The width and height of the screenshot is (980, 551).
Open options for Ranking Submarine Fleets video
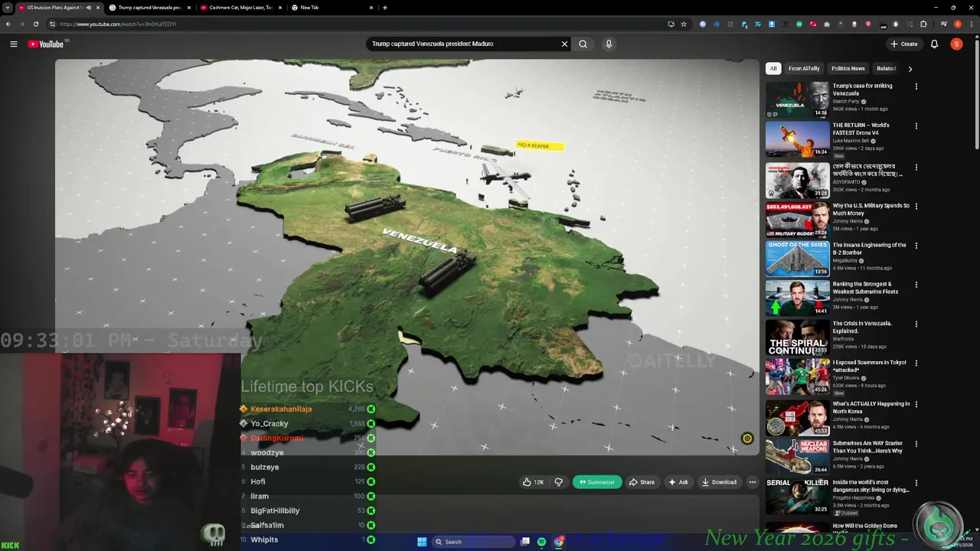coord(916,285)
